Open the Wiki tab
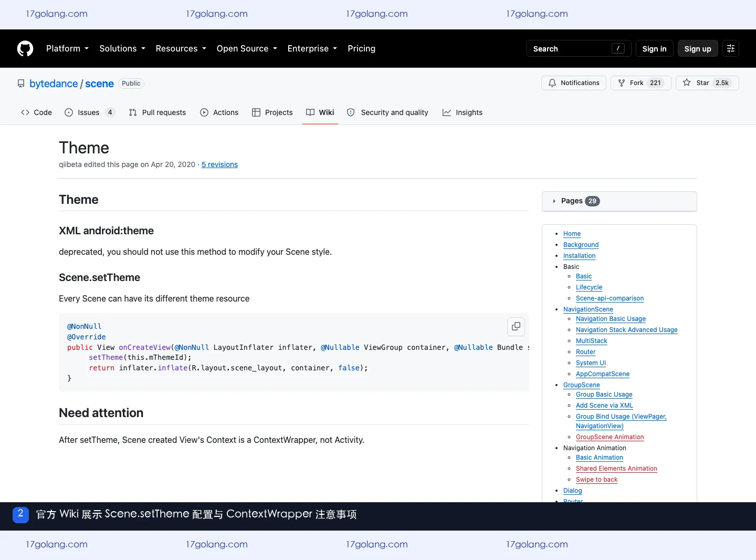Screen dimensions: 756x560 [320, 112]
